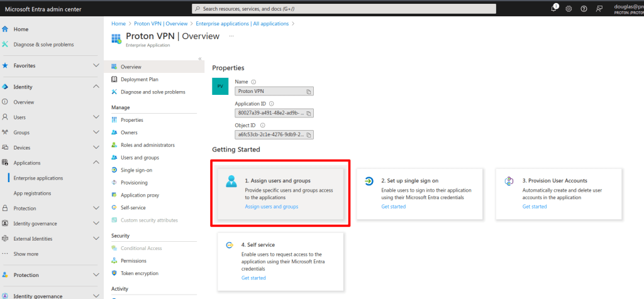
Task: Click the search resources input box
Action: pos(344,9)
